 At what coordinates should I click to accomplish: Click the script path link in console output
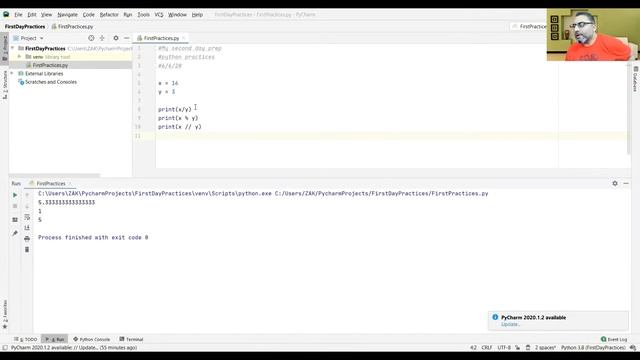coord(381,193)
